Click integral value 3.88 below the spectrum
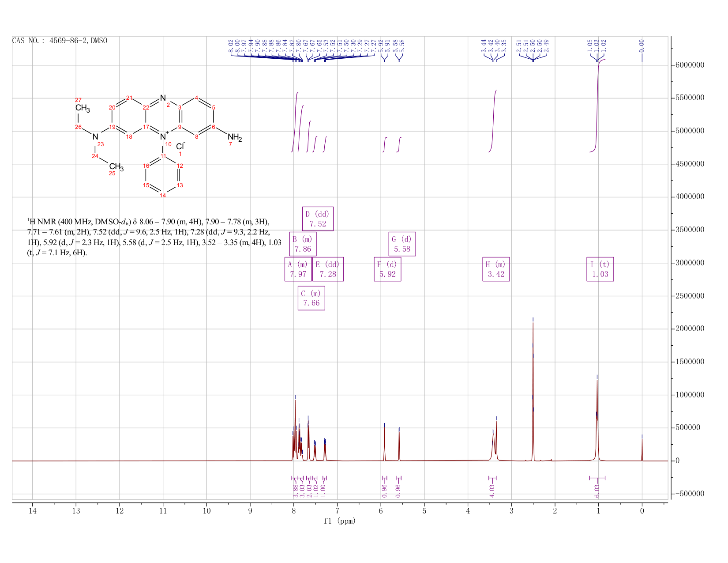The image size is (728, 563). 295,491
